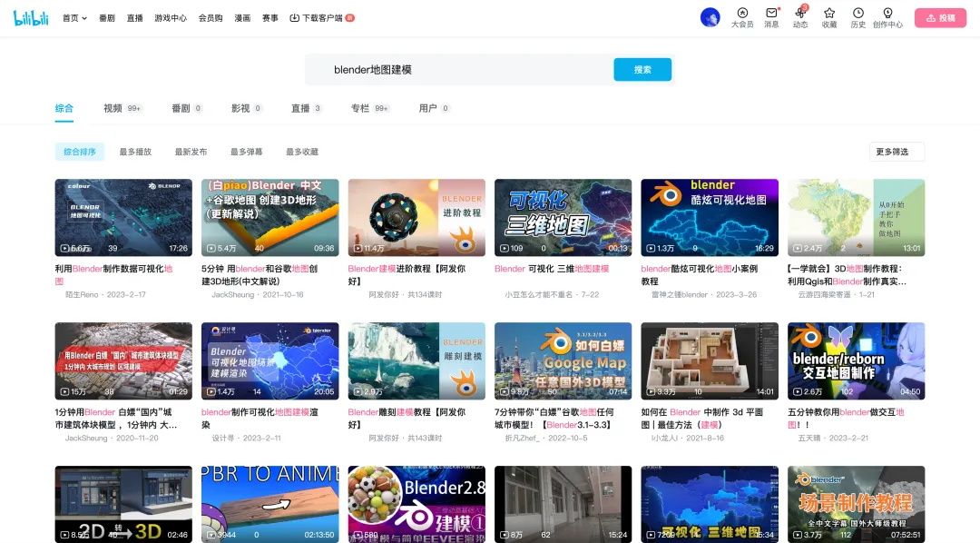Switch to the 视频 99+ tab

[x=122, y=108]
